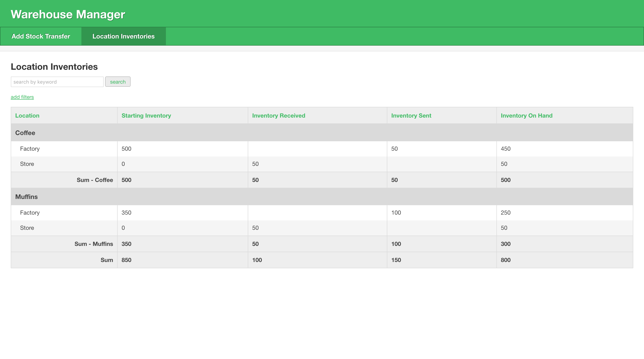
Task: Select the Coffee group header row
Action: click(322, 133)
